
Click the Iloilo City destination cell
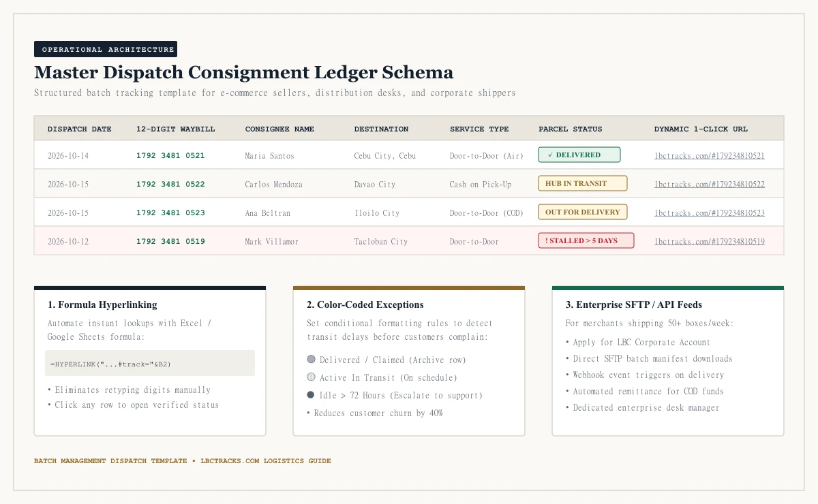click(377, 213)
